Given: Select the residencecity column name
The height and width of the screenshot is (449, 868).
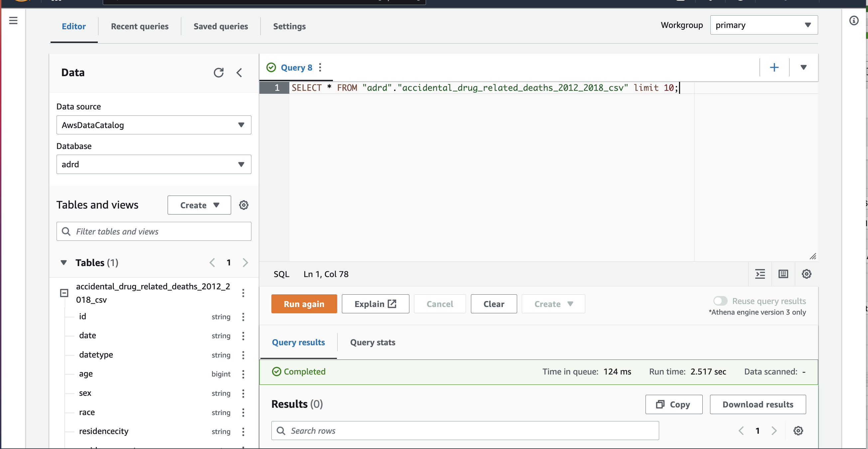Looking at the screenshot, I should 104,431.
